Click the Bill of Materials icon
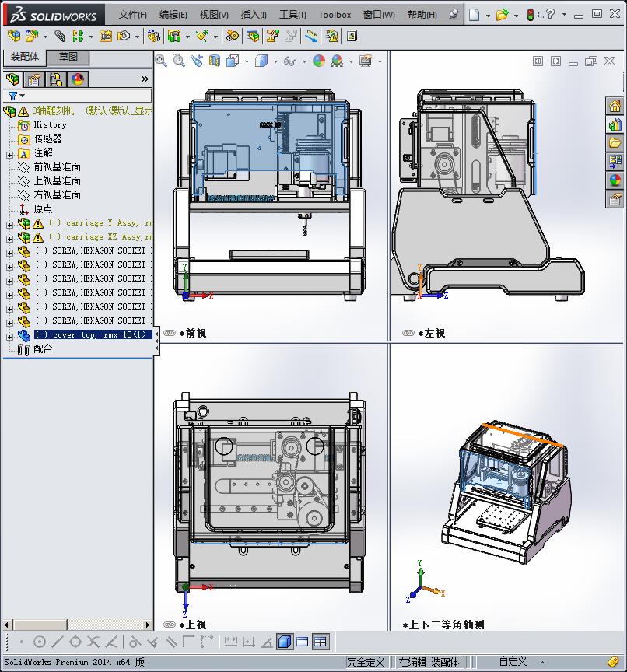The height and width of the screenshot is (672, 627). point(253,36)
